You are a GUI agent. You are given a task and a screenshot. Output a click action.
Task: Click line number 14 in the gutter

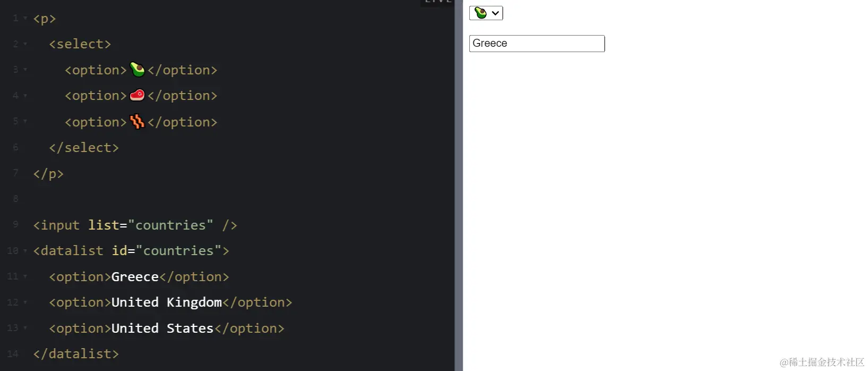[x=13, y=353]
